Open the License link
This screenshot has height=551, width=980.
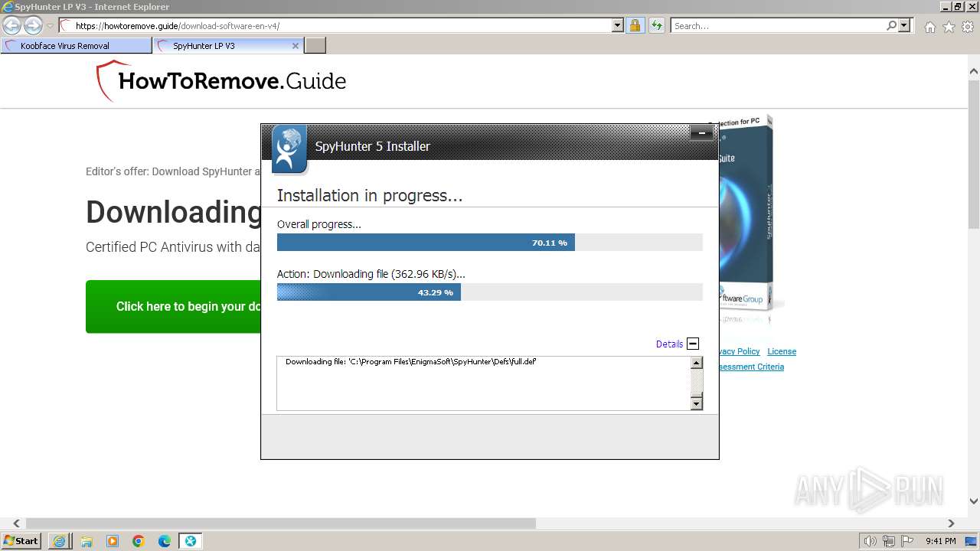tap(782, 351)
